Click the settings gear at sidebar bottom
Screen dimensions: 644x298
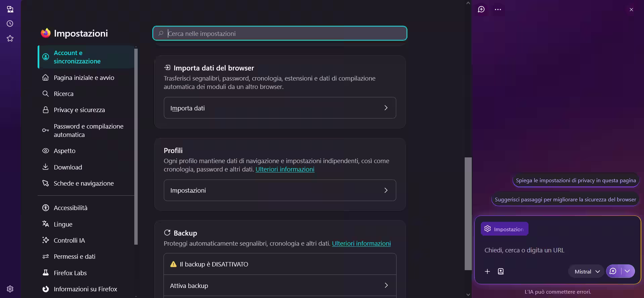point(10,289)
